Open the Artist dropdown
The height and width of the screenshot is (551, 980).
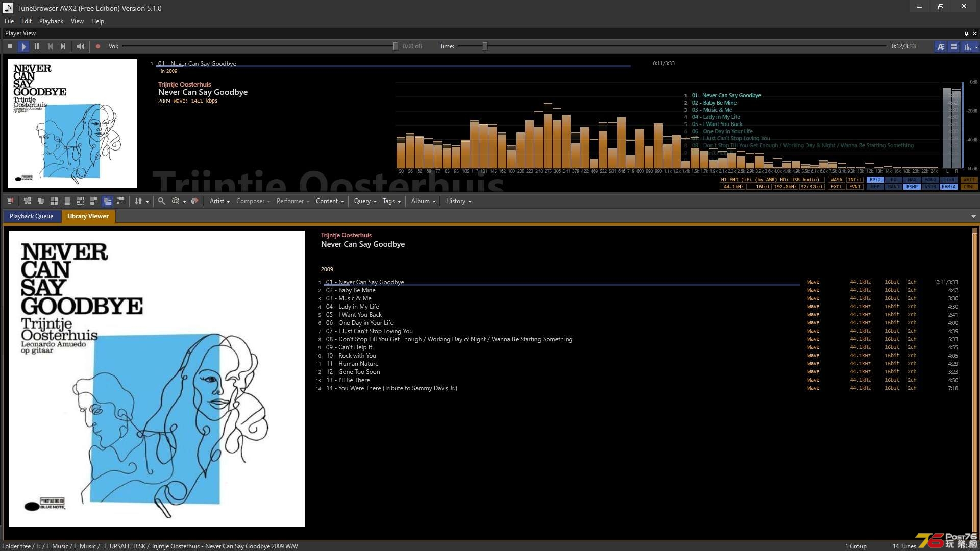pyautogui.click(x=219, y=201)
